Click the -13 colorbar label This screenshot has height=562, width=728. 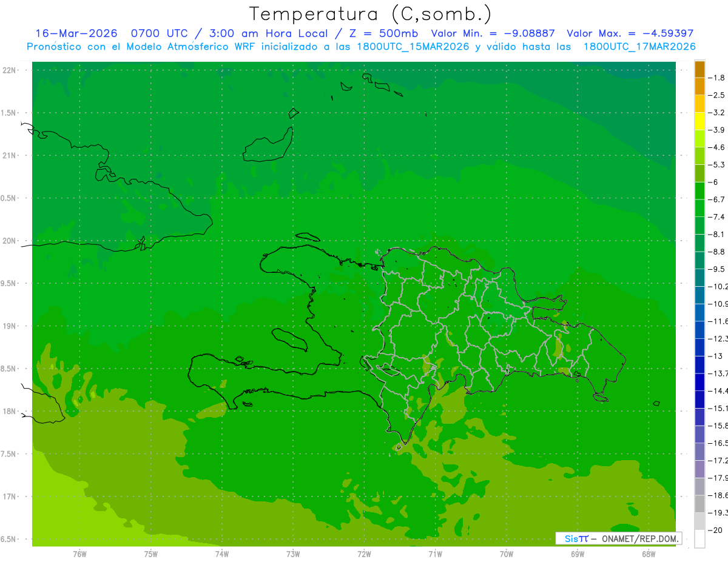(x=715, y=356)
